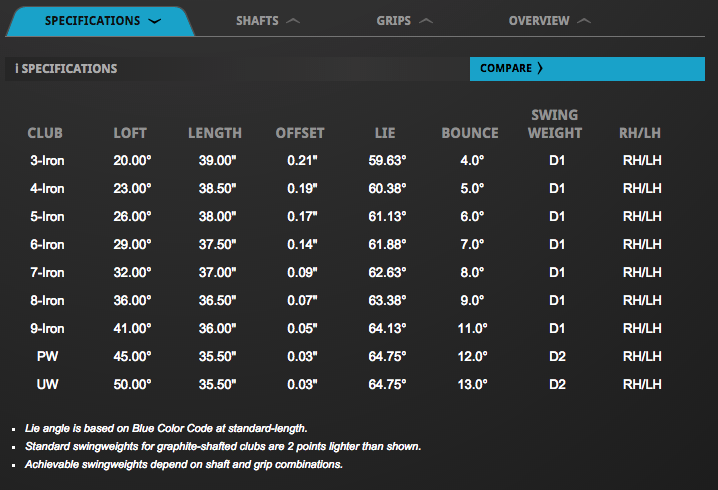Select the 3-Iron club row label

pos(47,161)
